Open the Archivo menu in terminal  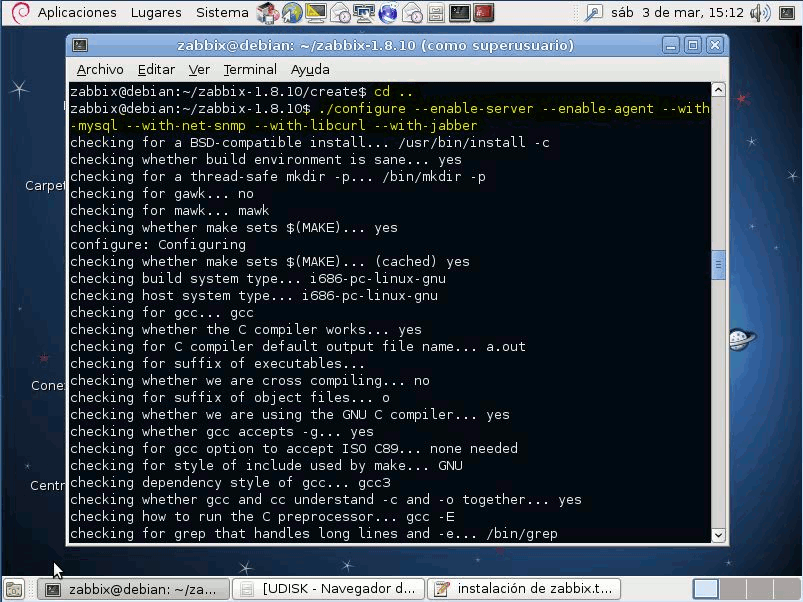(x=100, y=70)
